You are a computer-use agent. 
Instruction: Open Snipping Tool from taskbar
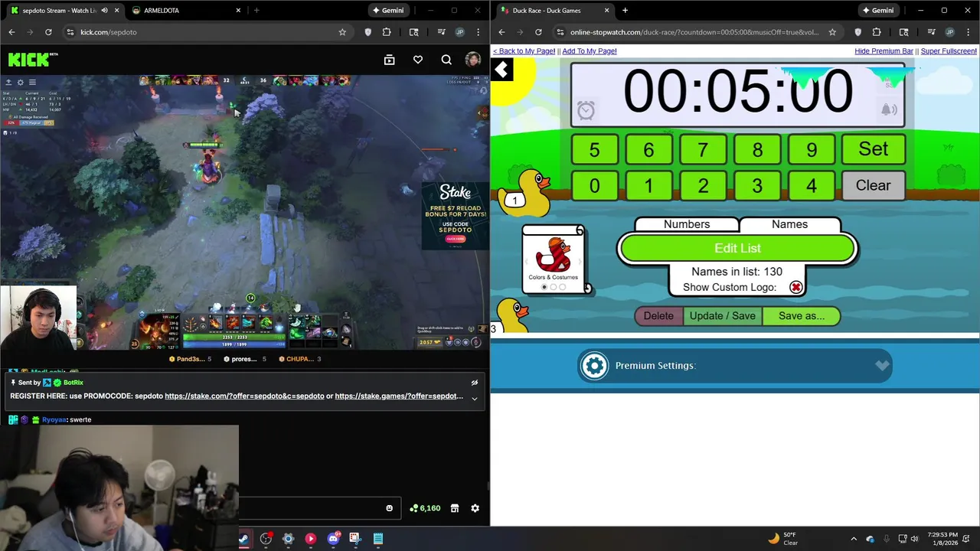tap(354, 539)
